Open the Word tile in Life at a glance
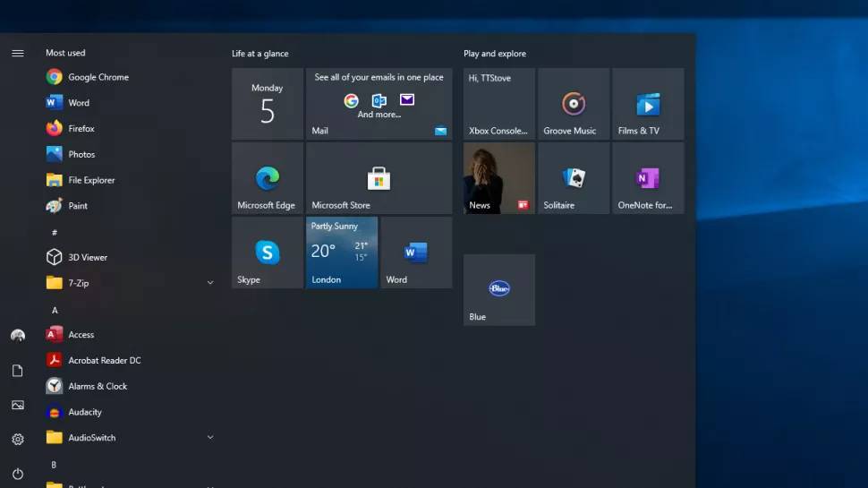The height and width of the screenshot is (488, 868). (416, 253)
